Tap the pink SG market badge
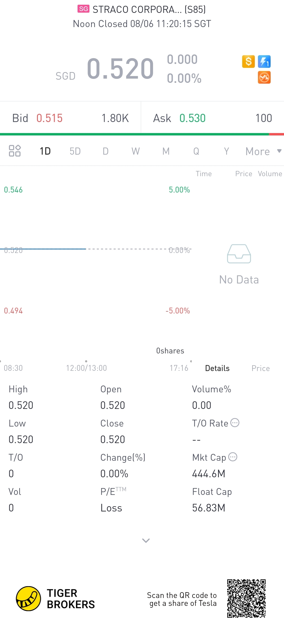This screenshot has height=644, width=284. coord(83,9)
